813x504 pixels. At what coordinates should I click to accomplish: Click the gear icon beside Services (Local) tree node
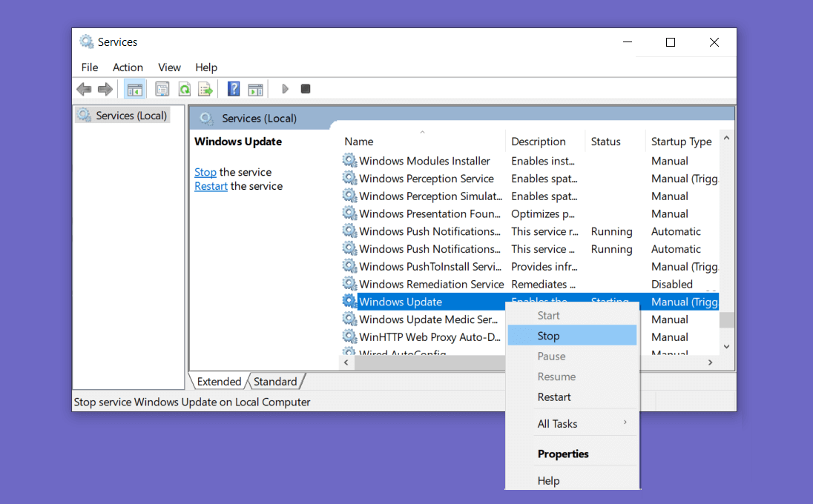tap(84, 114)
